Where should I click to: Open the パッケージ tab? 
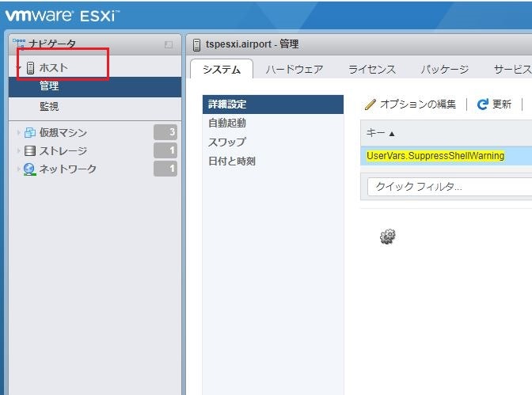(x=445, y=69)
